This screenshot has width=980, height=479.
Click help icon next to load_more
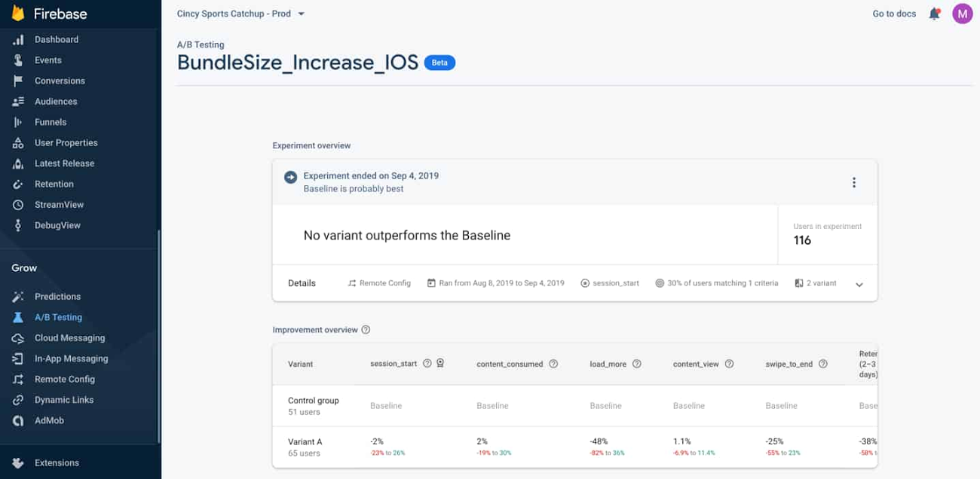(636, 364)
